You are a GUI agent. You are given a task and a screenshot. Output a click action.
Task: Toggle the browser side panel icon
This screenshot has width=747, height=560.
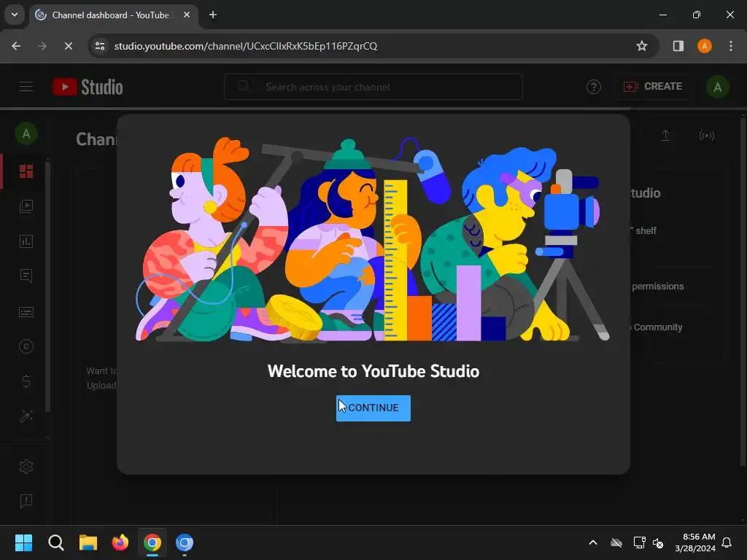click(x=678, y=46)
